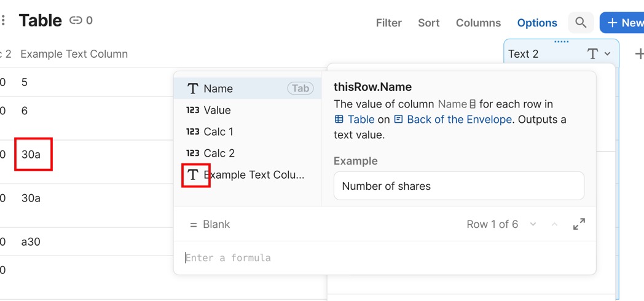Viewport: 644px width, 301px height.
Task: Click the three-dot table menu icon
Action: (x=3, y=20)
